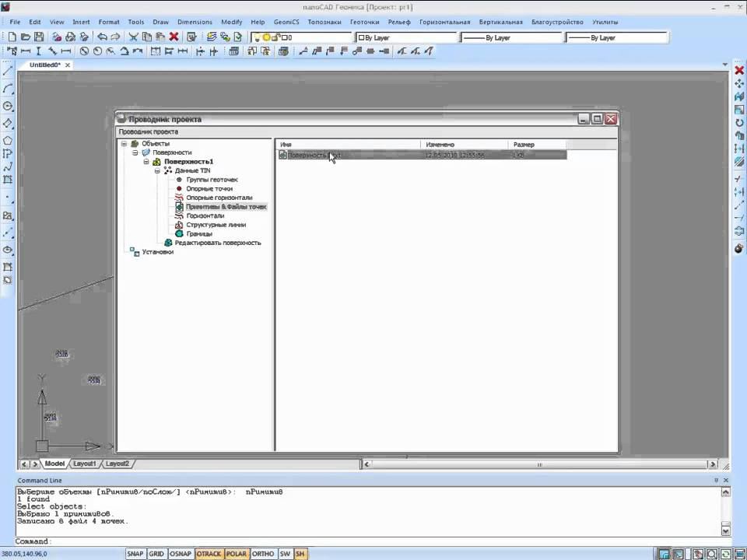Switch to the Layout2 tab
747x560 pixels.
coord(117,464)
